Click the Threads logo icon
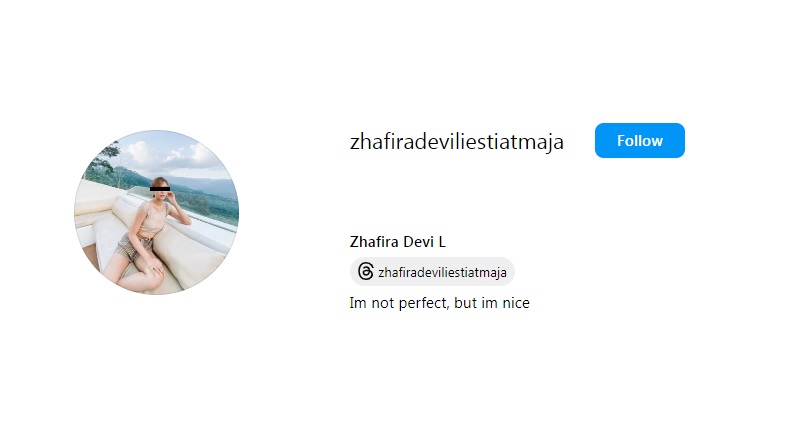This screenshot has width=790, height=445. [366, 272]
